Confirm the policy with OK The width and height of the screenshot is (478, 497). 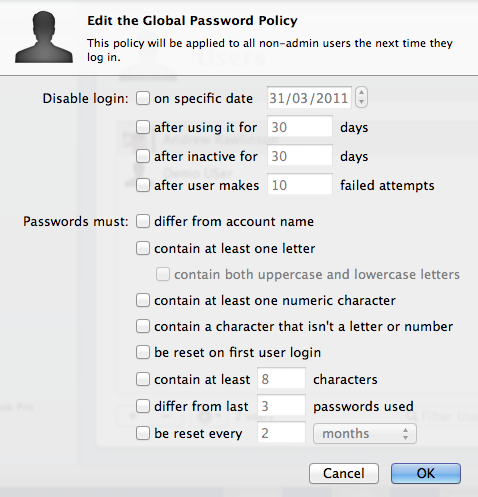click(426, 473)
